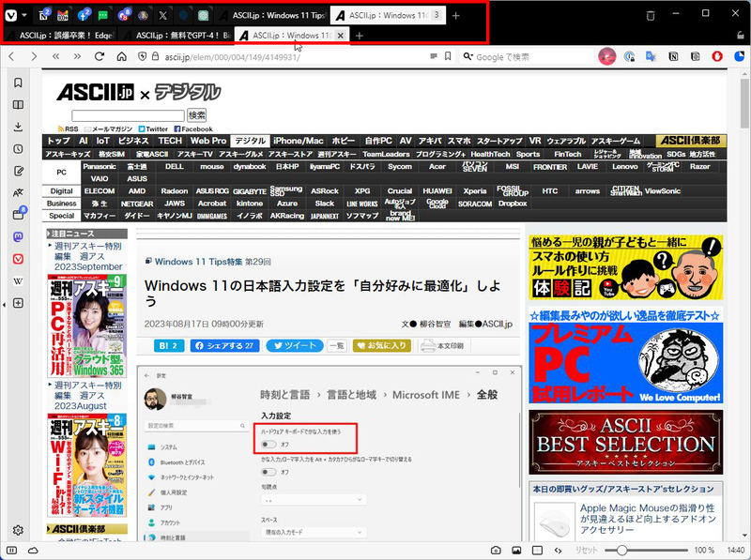Switch to the pinned Facebook tab
Viewport: 751px width, 560px height.
pos(84,15)
